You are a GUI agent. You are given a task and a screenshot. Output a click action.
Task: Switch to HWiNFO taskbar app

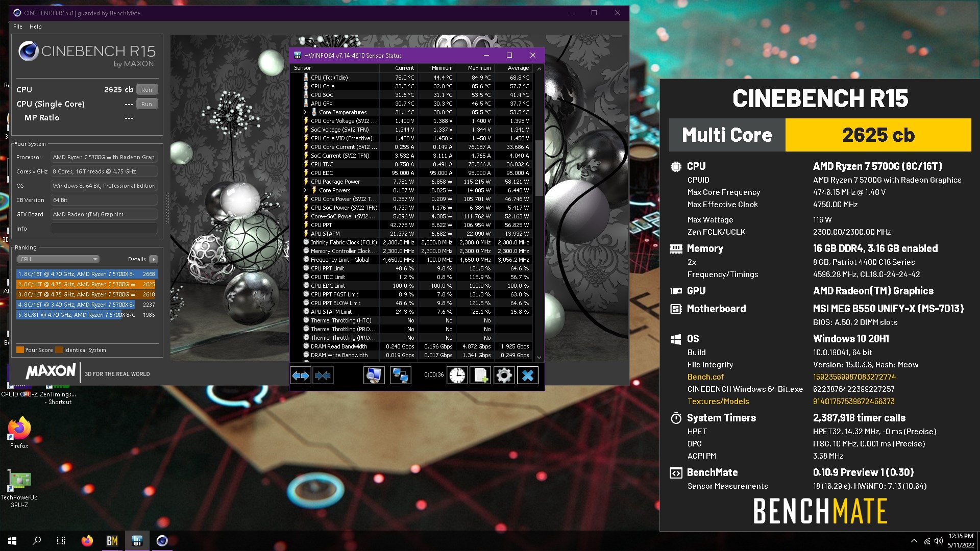[x=137, y=541]
